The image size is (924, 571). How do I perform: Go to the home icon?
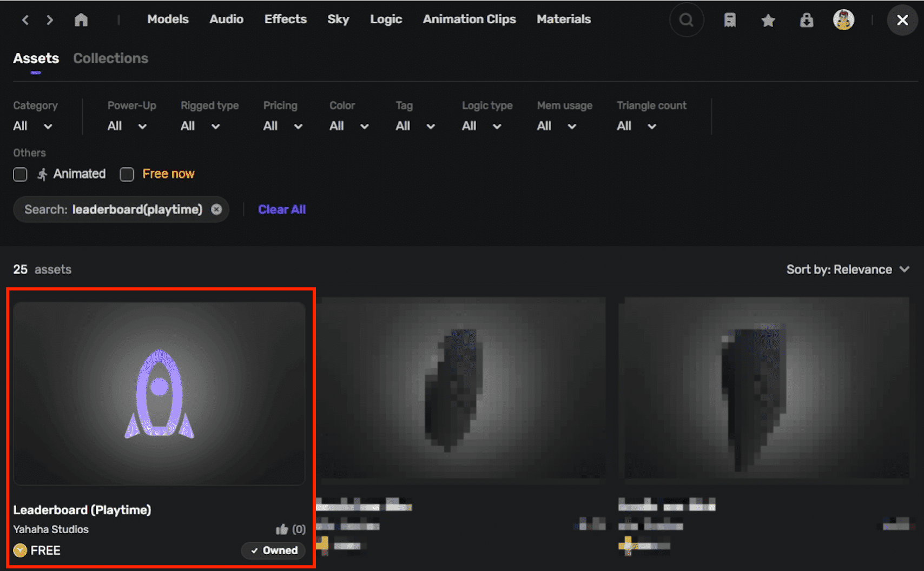pyautogui.click(x=81, y=20)
